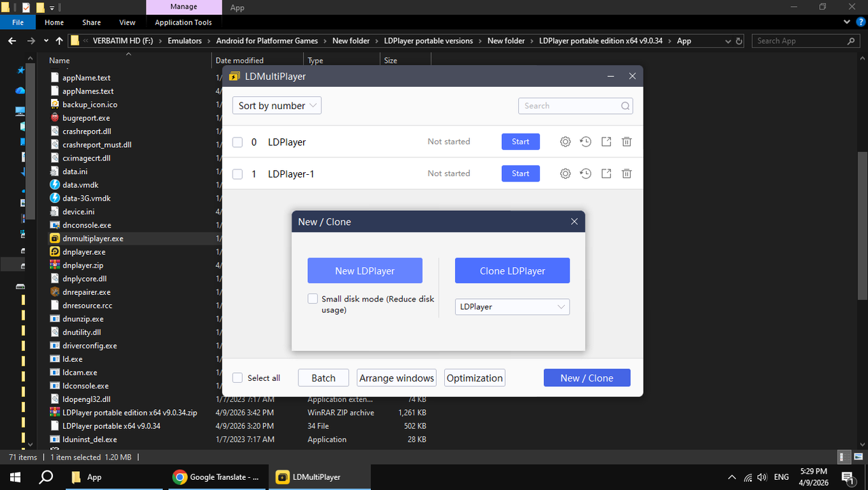Click the Date modified column header
Screen dimensions: 868x490
(258, 60)
